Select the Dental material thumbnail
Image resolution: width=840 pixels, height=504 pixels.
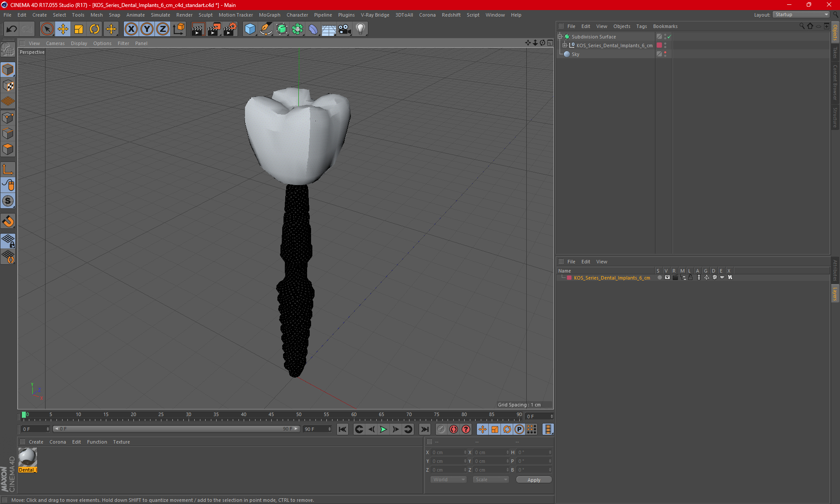tap(28, 457)
